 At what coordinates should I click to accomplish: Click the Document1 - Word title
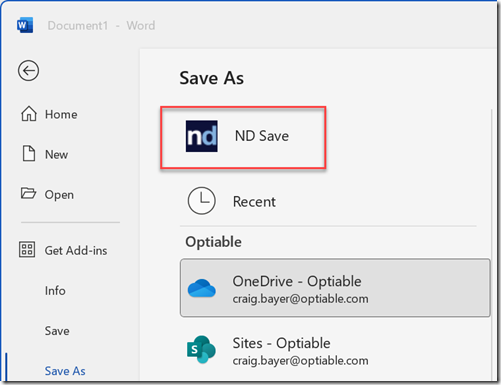(101, 26)
